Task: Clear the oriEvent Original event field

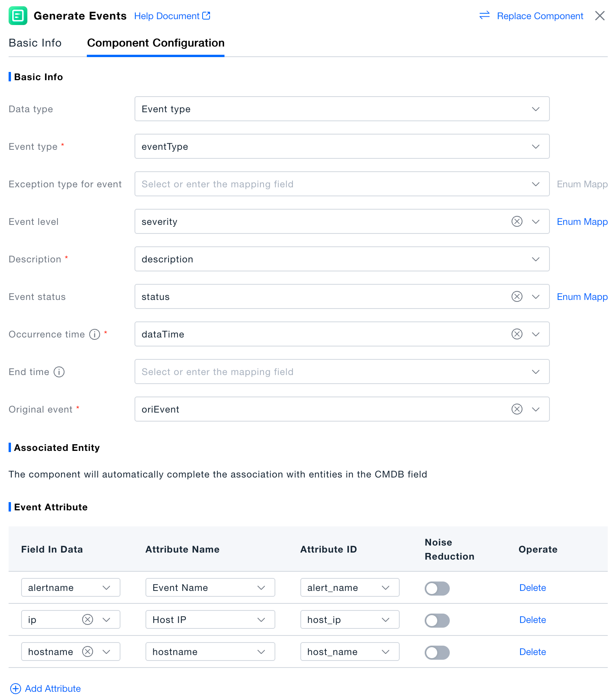Action: 517,409
